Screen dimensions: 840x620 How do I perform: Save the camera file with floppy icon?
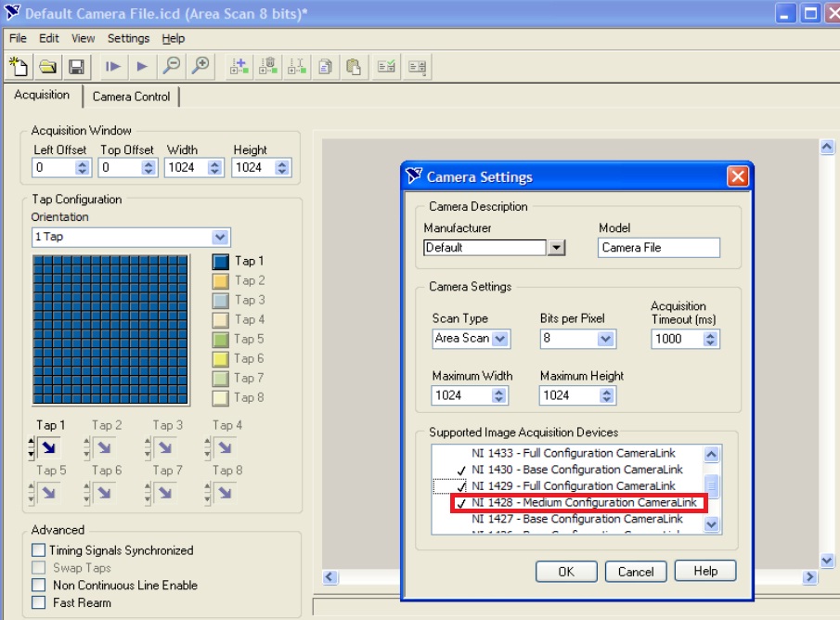pos(76,67)
